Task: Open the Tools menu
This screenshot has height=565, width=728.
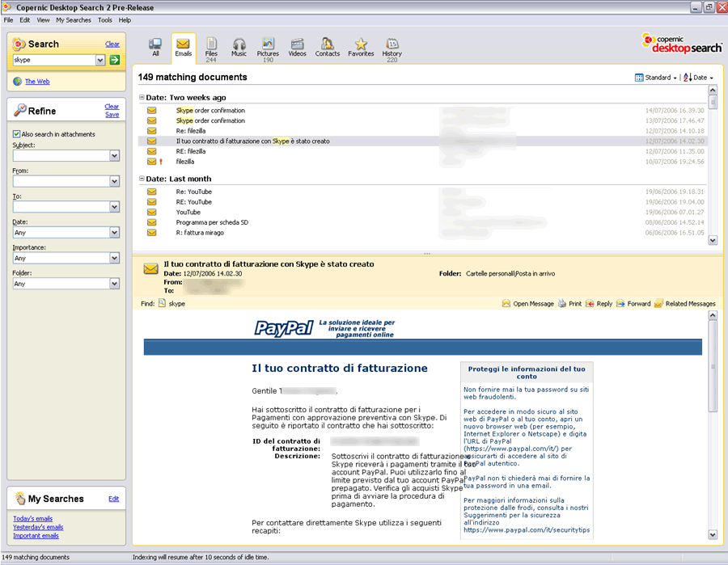Action: [105, 20]
